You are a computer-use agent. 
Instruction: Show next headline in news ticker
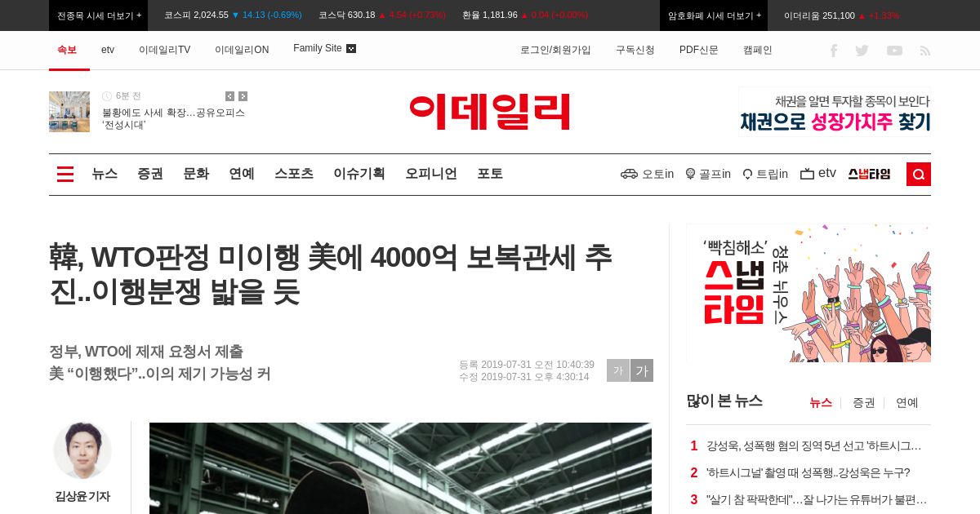pyautogui.click(x=243, y=96)
